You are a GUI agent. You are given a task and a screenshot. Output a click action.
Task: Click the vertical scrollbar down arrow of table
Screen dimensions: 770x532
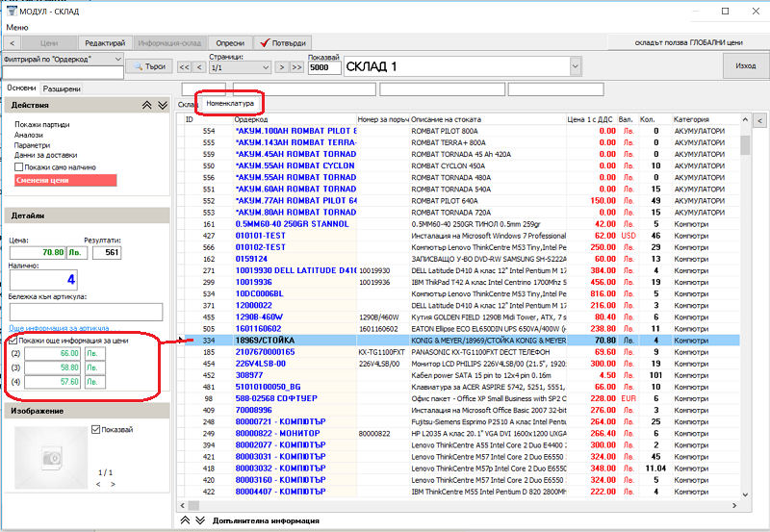pyautogui.click(x=745, y=494)
